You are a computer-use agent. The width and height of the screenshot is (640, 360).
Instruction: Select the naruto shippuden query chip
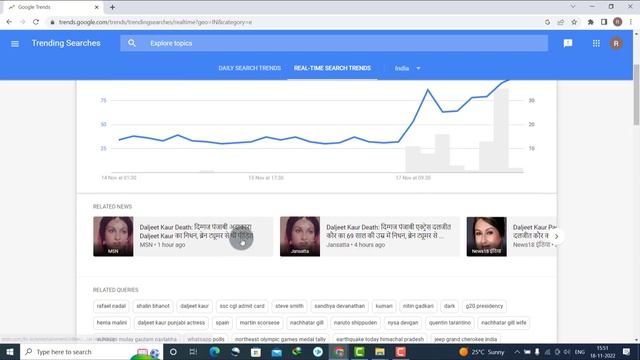[x=356, y=323]
